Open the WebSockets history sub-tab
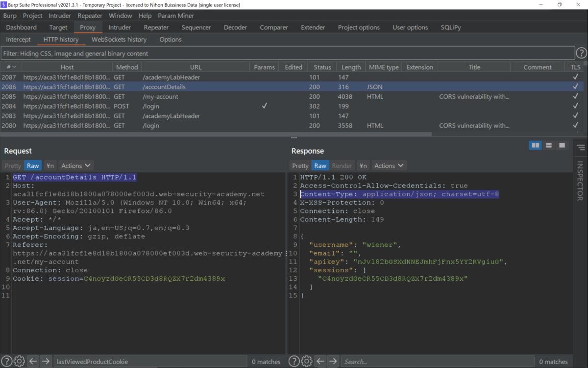The width and height of the screenshot is (588, 368). click(119, 39)
